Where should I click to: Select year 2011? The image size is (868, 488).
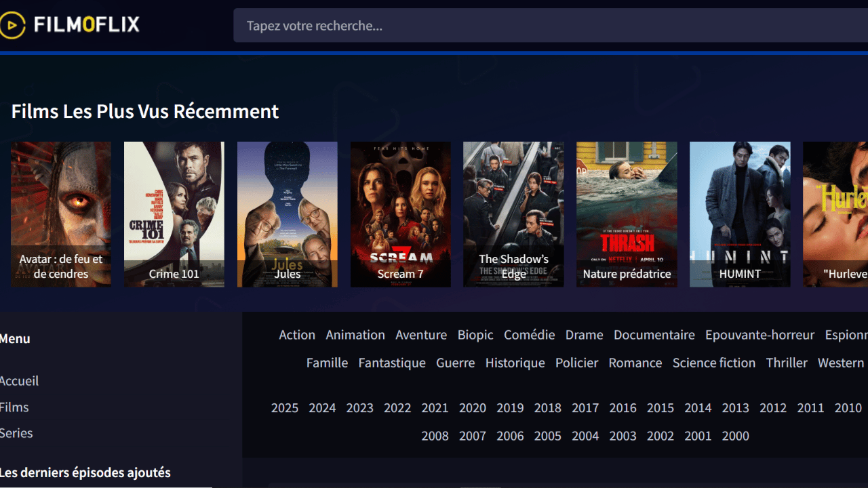click(x=810, y=407)
